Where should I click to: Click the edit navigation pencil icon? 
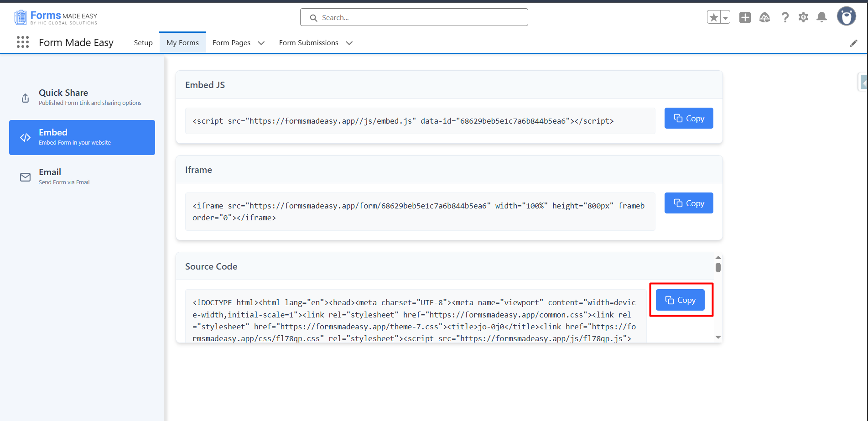click(853, 43)
